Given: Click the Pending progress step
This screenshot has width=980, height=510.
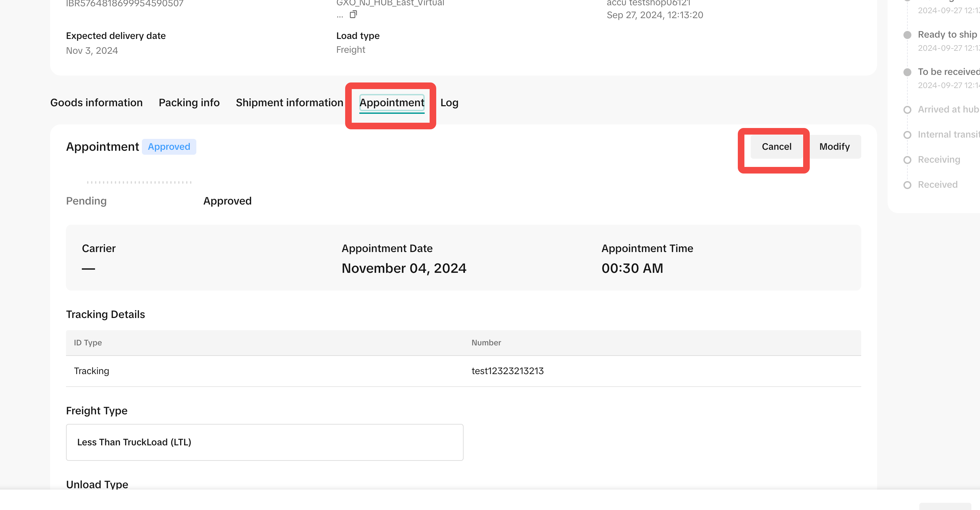Looking at the screenshot, I should click(86, 201).
